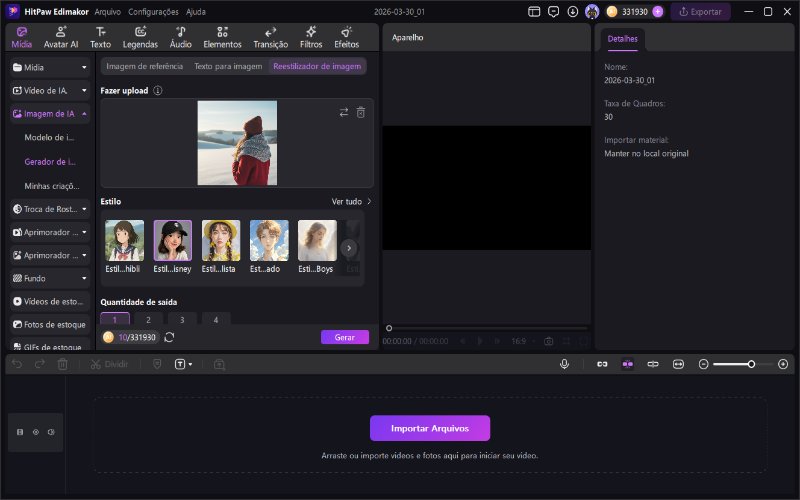
Task: Open the Legendas tool in top toolbar
Action: [x=140, y=38]
